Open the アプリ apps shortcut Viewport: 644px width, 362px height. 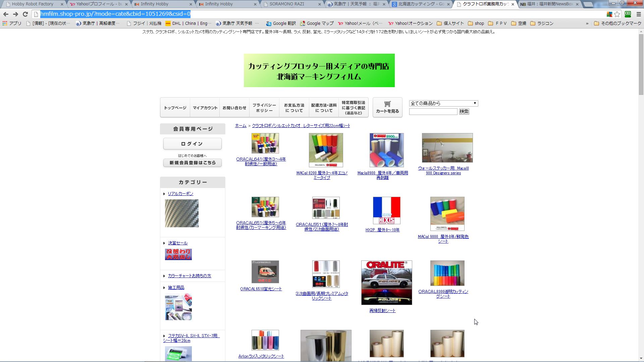click(12, 23)
